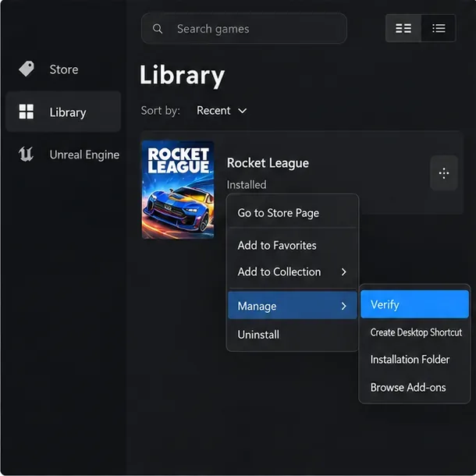
Task: Open Unreal Engine sidebar section
Action: pyautogui.click(x=63, y=155)
